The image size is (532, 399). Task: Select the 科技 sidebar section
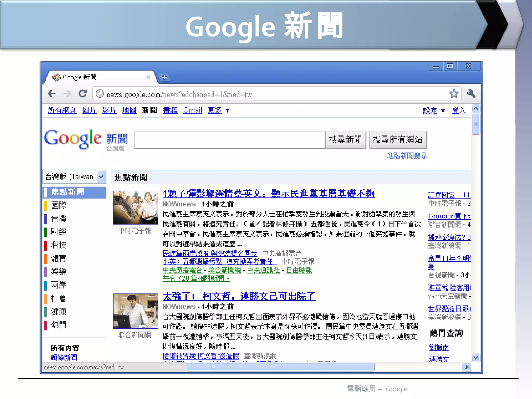59,245
